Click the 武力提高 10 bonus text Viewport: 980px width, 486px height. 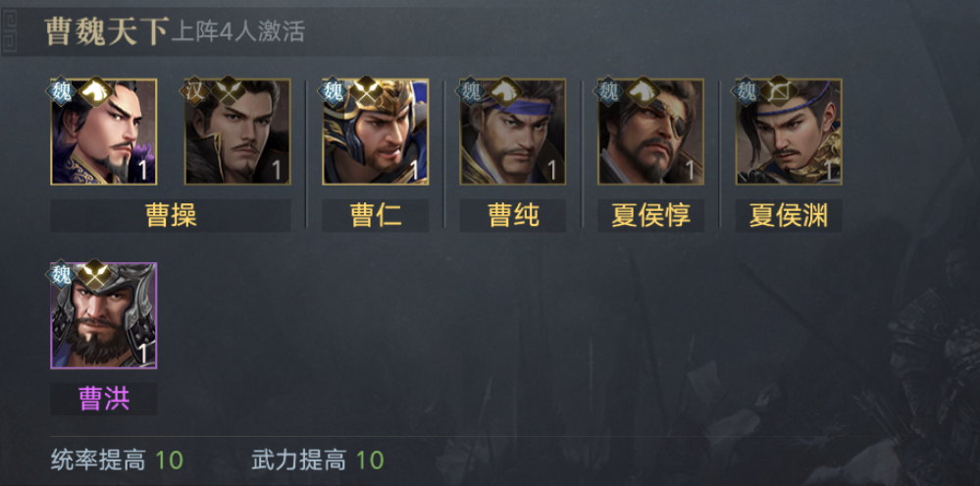point(318,460)
